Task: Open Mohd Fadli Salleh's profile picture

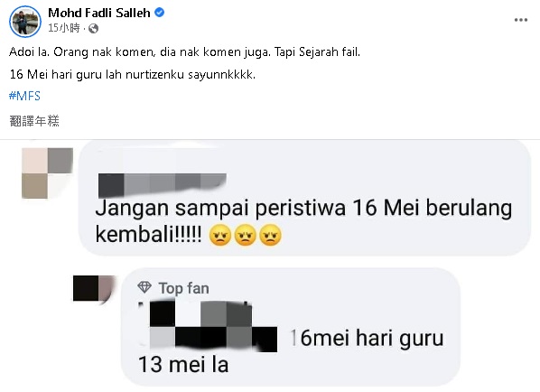Action: [24, 22]
